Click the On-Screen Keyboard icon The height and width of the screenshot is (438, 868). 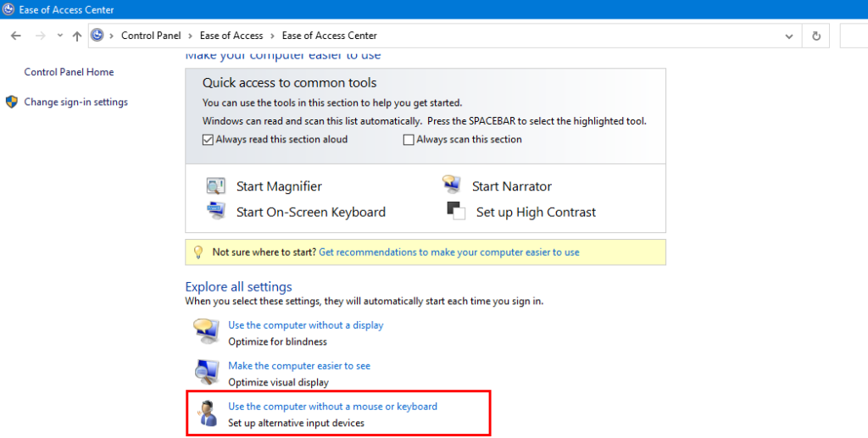(x=216, y=211)
